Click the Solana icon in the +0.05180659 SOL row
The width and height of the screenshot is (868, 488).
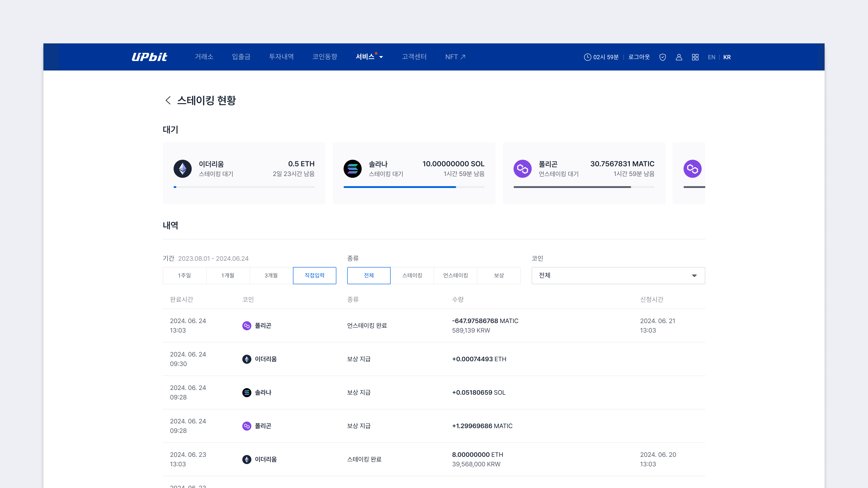point(247,393)
